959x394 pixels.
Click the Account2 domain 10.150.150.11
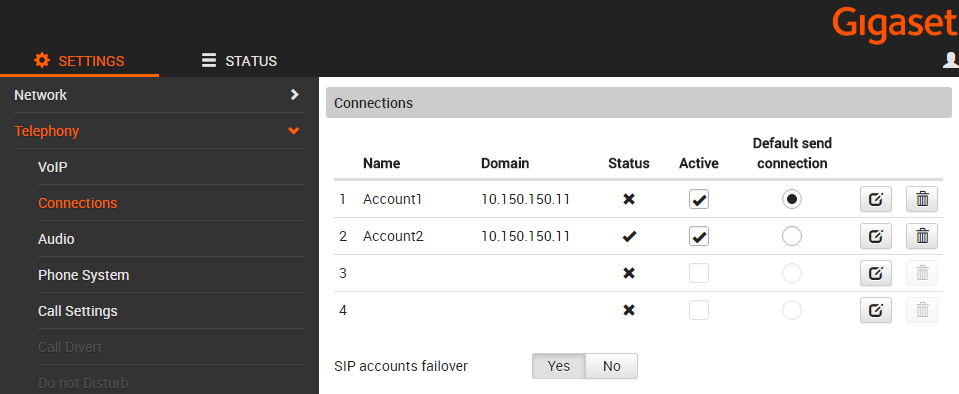525,236
